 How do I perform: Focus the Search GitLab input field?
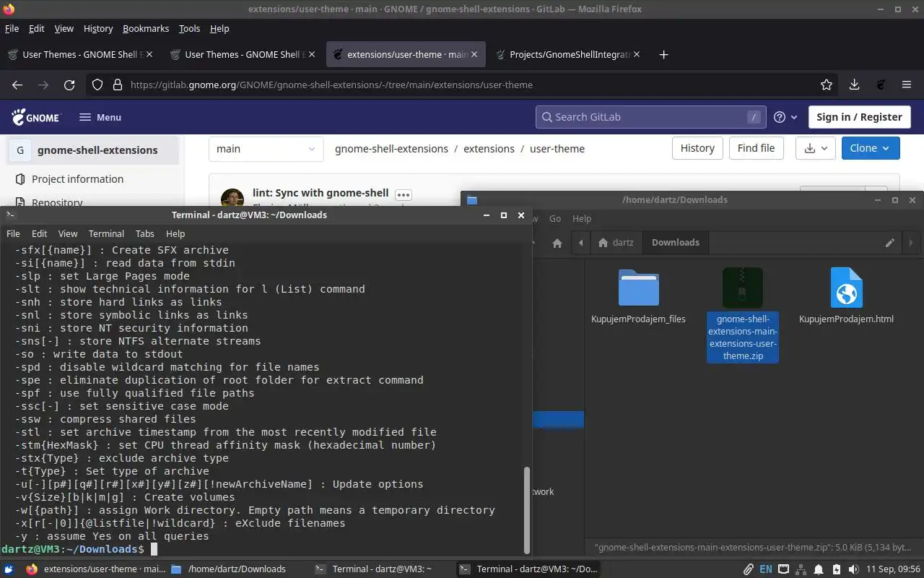(x=650, y=117)
